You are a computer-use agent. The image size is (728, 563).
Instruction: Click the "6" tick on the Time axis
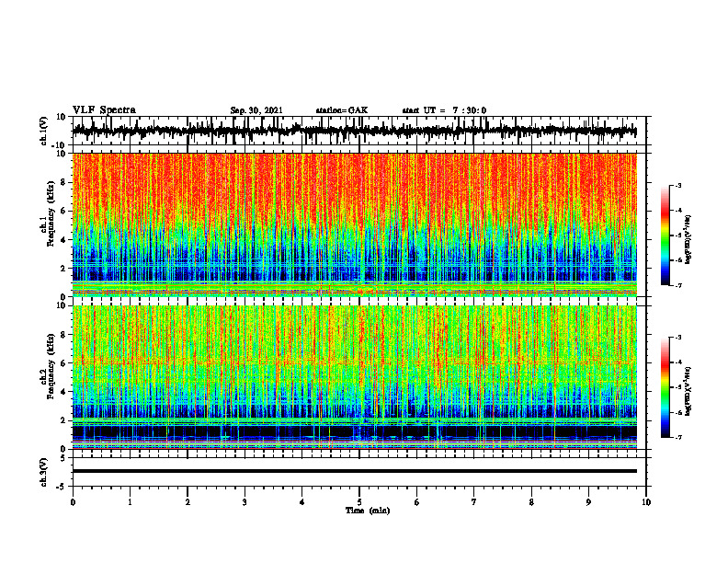click(x=417, y=502)
